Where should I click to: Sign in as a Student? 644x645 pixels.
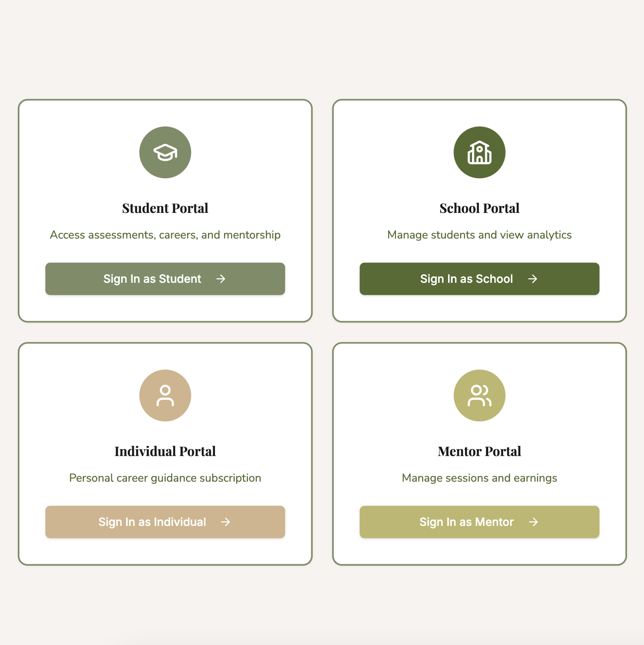[165, 279]
